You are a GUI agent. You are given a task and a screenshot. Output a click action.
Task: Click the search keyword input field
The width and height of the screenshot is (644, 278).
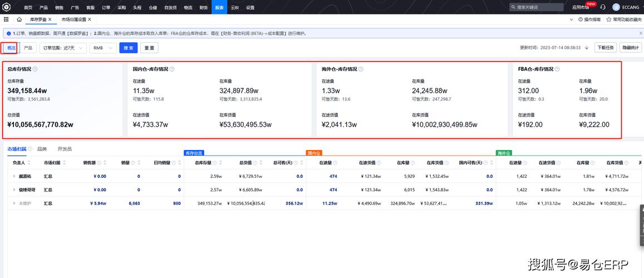click(x=537, y=7)
